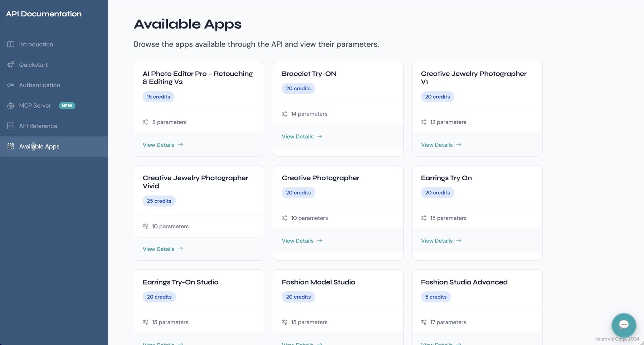This screenshot has height=345, width=644.
Task: Go to the Quickstart section
Action: [x=54, y=65]
